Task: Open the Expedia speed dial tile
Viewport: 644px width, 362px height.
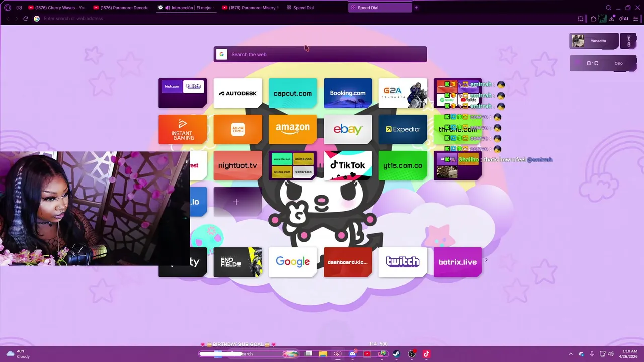Action: (403, 129)
